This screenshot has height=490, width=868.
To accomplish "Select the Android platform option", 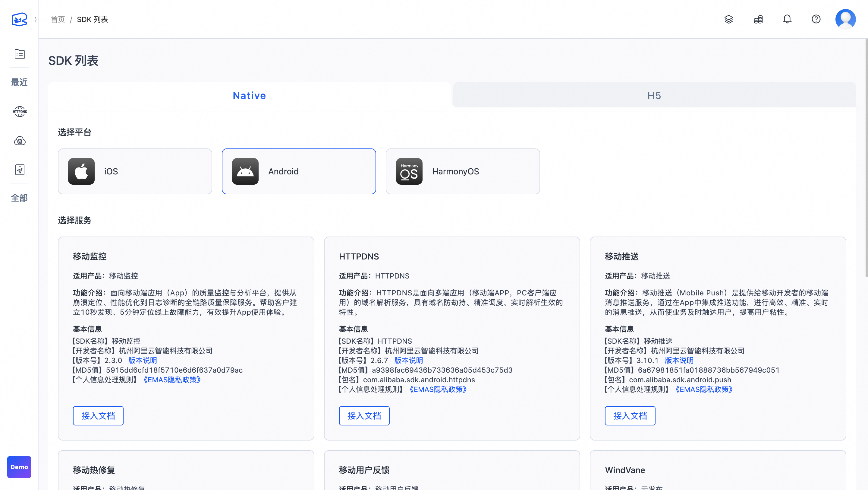I will tap(299, 171).
